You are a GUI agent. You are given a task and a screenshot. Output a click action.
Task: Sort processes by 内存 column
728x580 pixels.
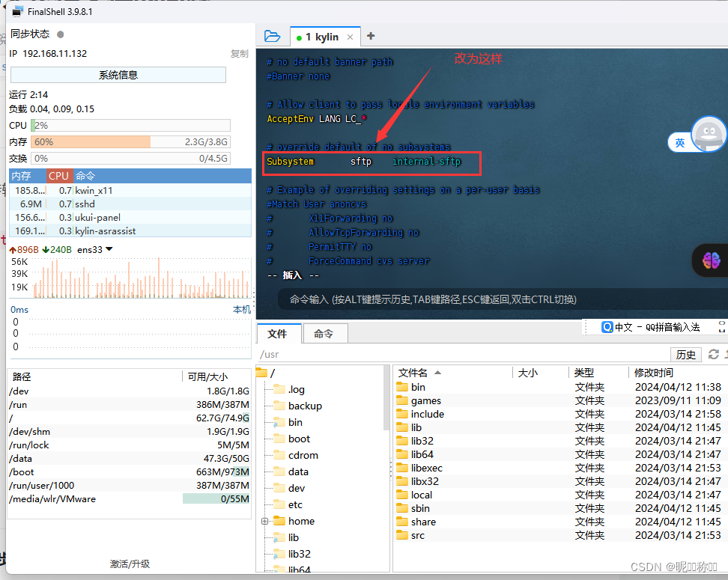pyautogui.click(x=28, y=176)
